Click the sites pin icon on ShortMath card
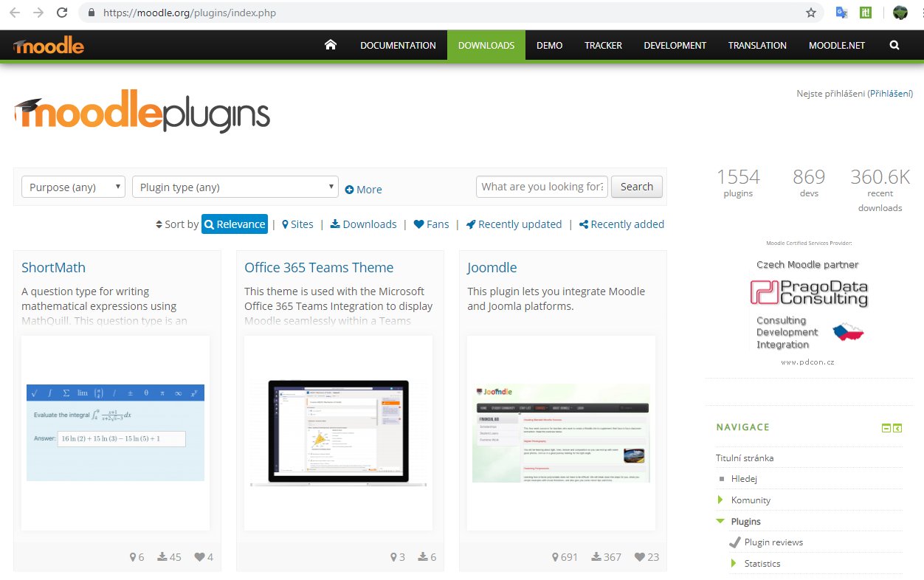924x580 pixels. [133, 557]
